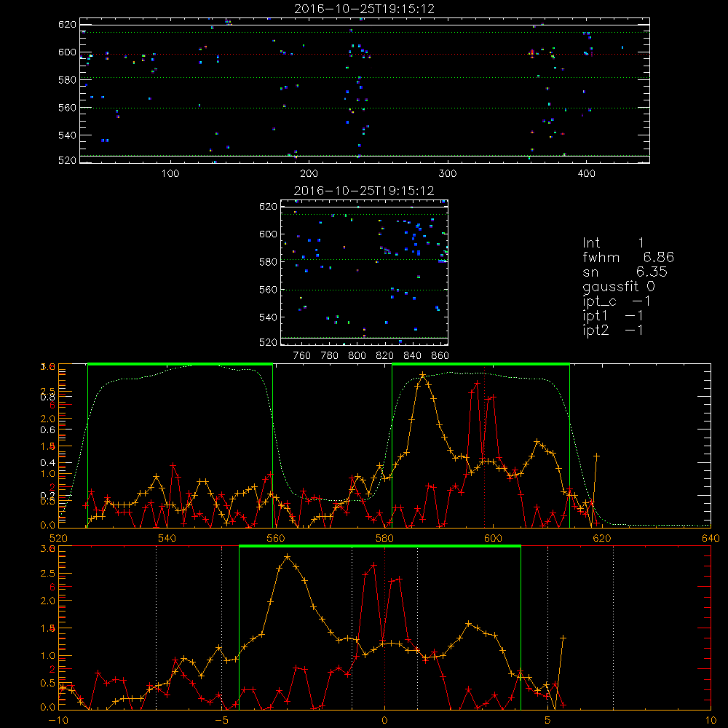Click x-axis label 400 on top plot
The height and width of the screenshot is (728, 728).
tap(586, 174)
